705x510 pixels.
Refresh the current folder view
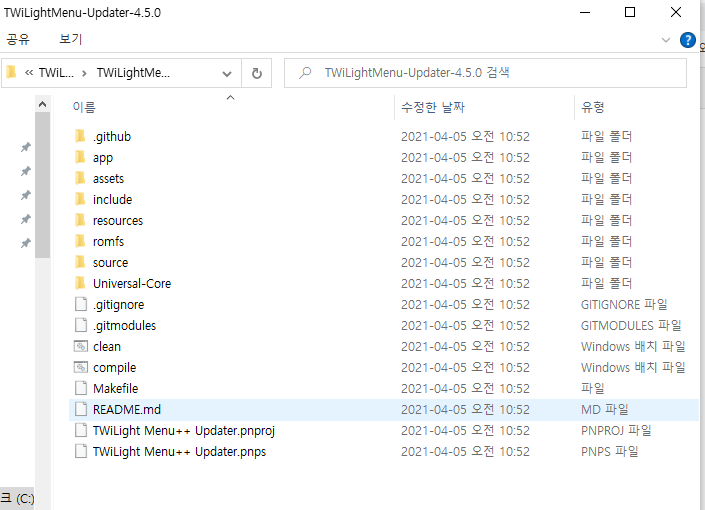coord(257,73)
